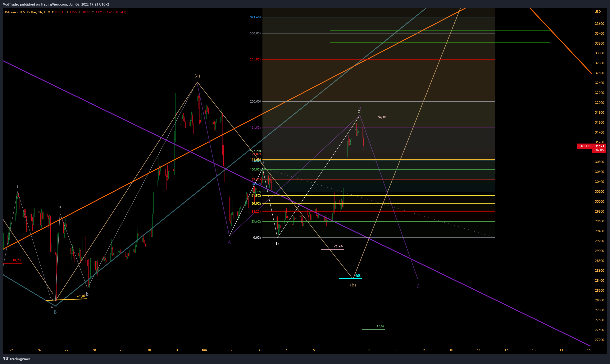Click the (a) wave label at the peak
The image size is (610, 364).
(x=197, y=76)
